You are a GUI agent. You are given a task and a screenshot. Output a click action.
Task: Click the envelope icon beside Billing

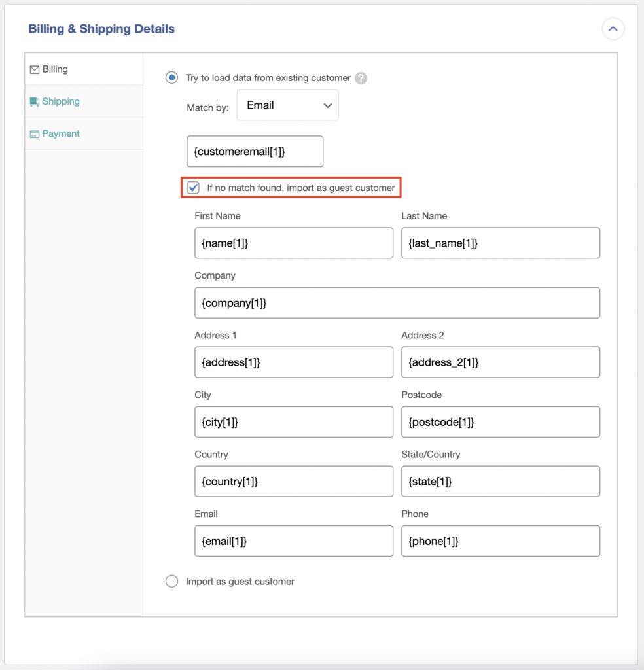click(x=33, y=69)
